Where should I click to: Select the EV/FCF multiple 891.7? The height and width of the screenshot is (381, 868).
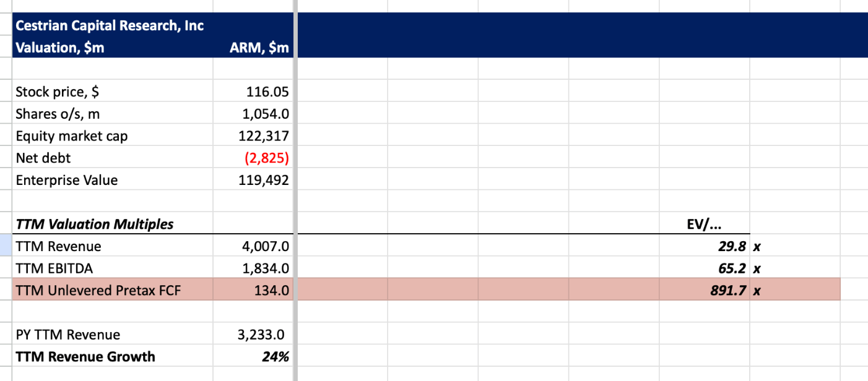(705, 289)
